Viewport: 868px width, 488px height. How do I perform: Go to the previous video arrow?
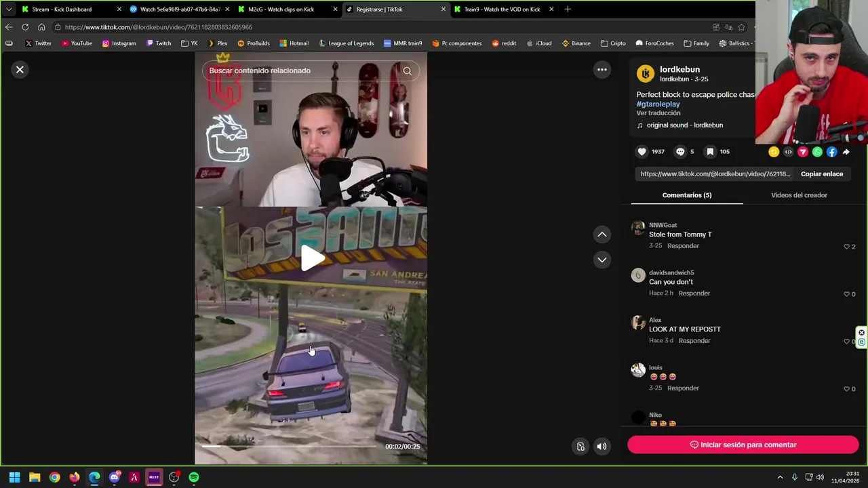(601, 235)
